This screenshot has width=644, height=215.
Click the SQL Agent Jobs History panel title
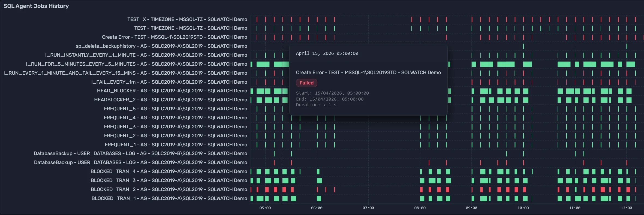36,6
